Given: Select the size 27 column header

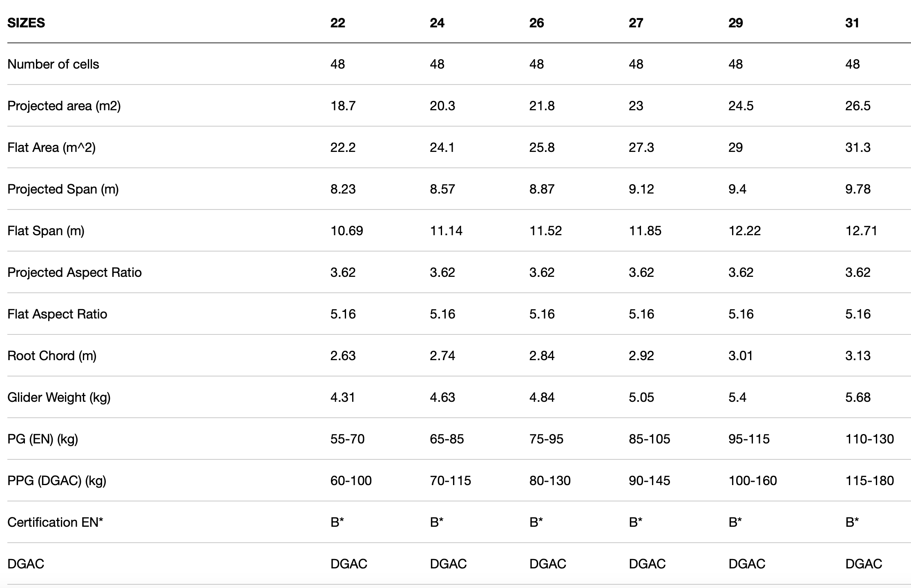Looking at the screenshot, I should (636, 23).
